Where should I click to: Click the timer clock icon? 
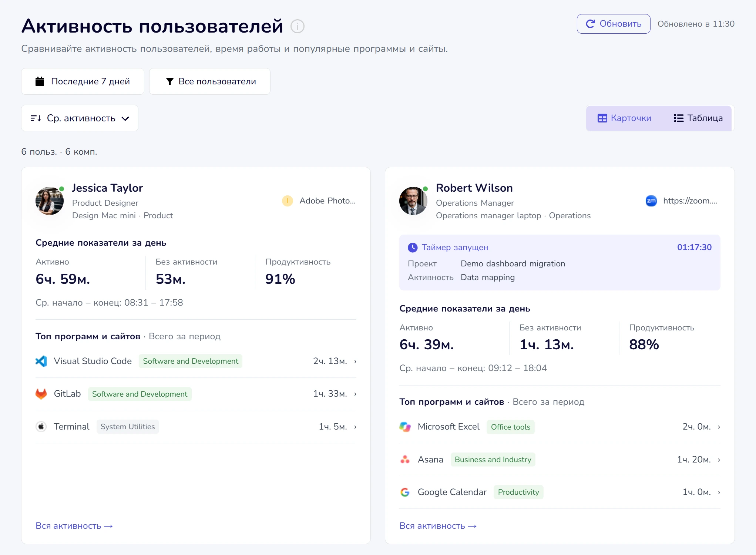coord(413,248)
